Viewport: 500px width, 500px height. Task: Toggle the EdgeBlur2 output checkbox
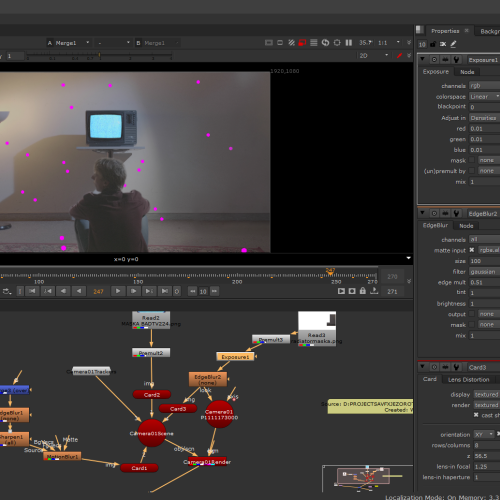pyautogui.click(x=472, y=314)
